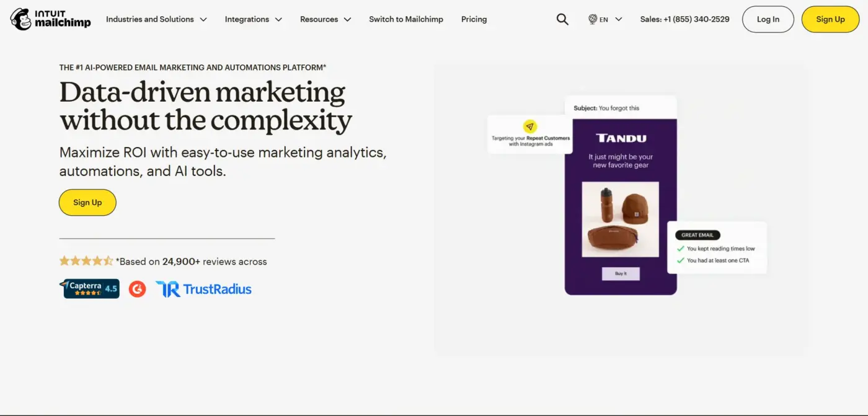Viewport: 868px width, 416px height.
Task: Expand the Resources dropdown
Action: (325, 19)
